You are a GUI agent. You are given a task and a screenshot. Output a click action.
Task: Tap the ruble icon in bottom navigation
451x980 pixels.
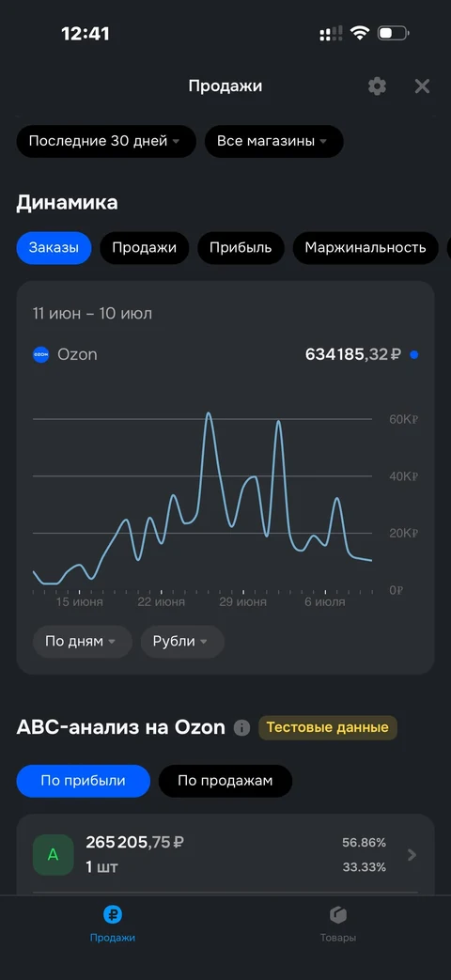click(113, 915)
